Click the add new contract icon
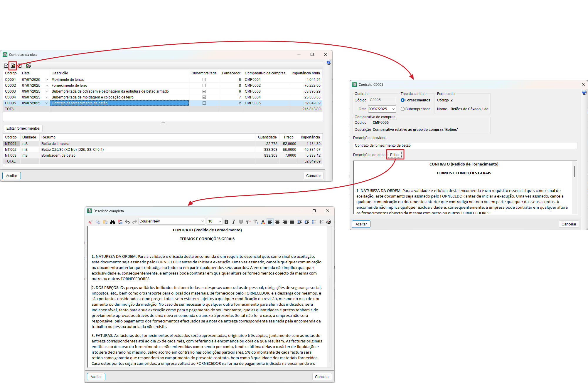The height and width of the screenshot is (383, 588). [x=6, y=66]
